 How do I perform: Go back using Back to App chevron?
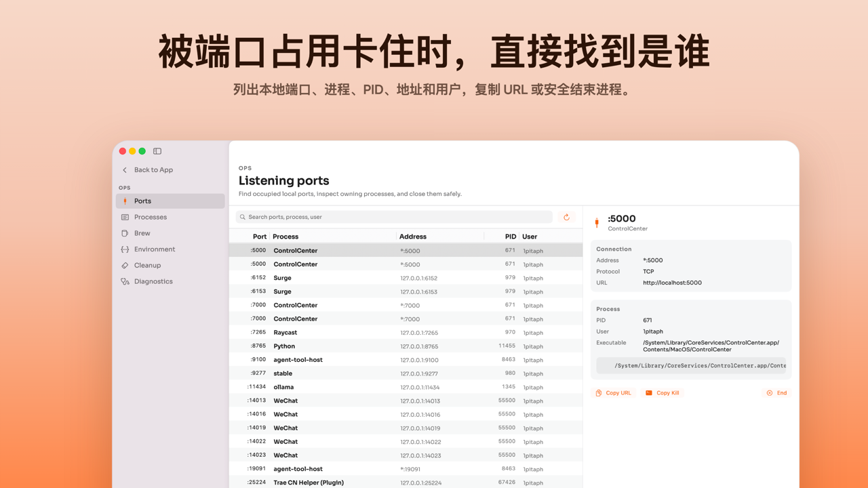click(125, 170)
